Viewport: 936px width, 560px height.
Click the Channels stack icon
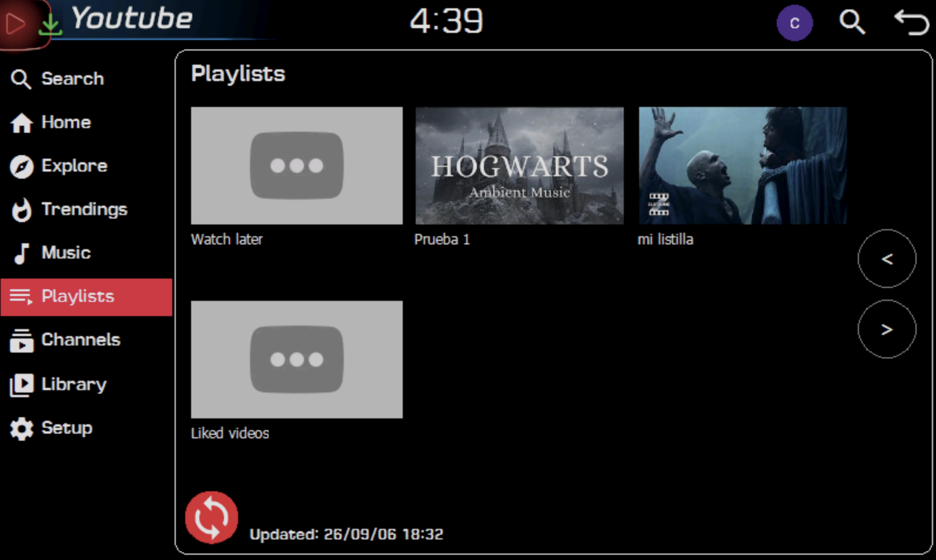tap(22, 340)
